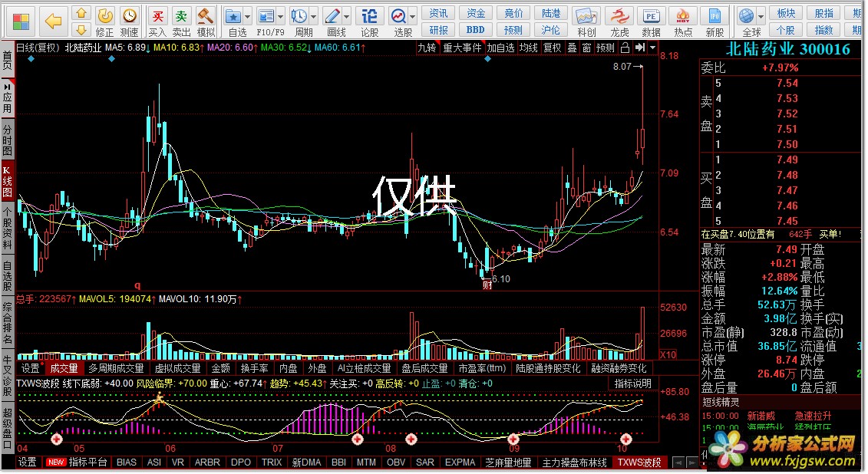Expand the 选股 dropdown arrow
This screenshot has width=868, height=474.
(412, 17)
